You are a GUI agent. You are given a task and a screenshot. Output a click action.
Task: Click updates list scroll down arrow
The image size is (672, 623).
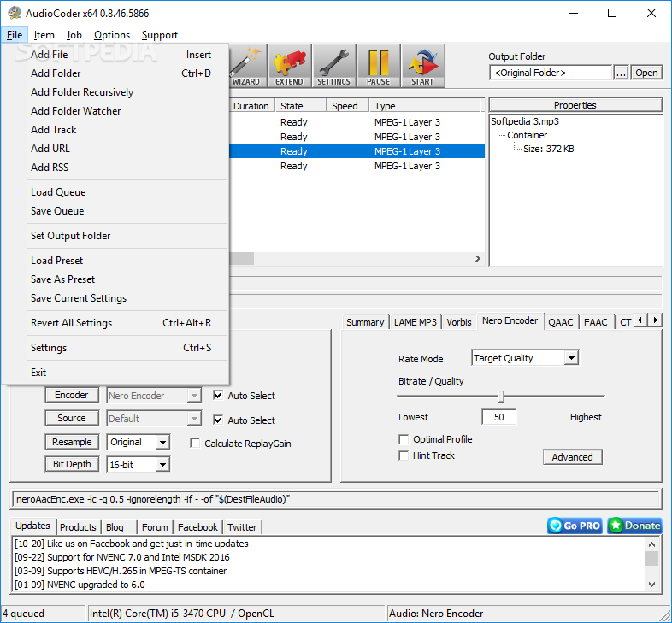(x=651, y=584)
